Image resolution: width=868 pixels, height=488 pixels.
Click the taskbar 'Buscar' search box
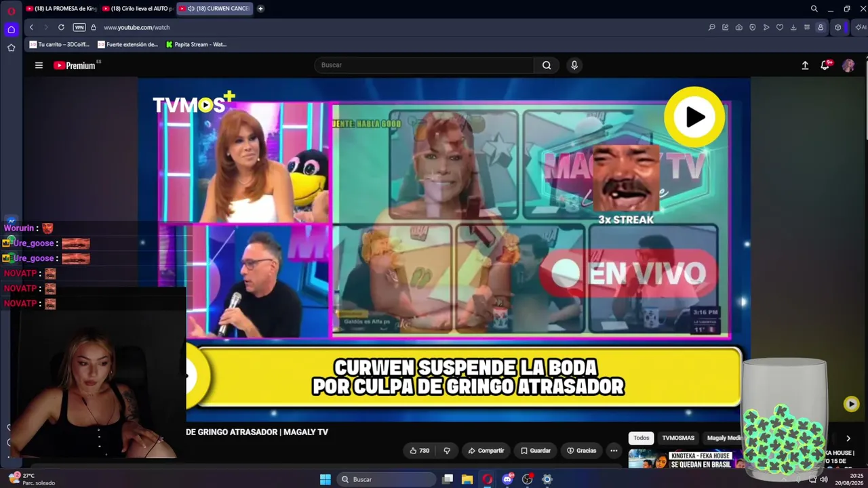(x=386, y=479)
